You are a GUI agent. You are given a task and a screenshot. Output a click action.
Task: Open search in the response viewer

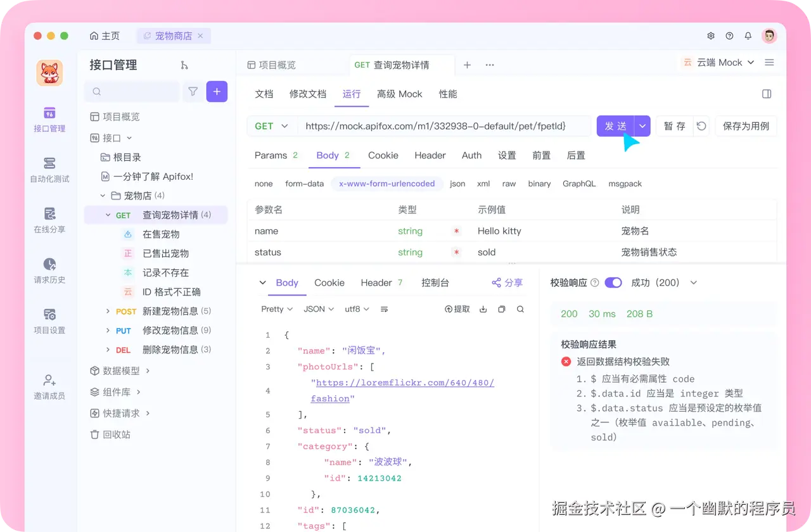pyautogui.click(x=520, y=309)
